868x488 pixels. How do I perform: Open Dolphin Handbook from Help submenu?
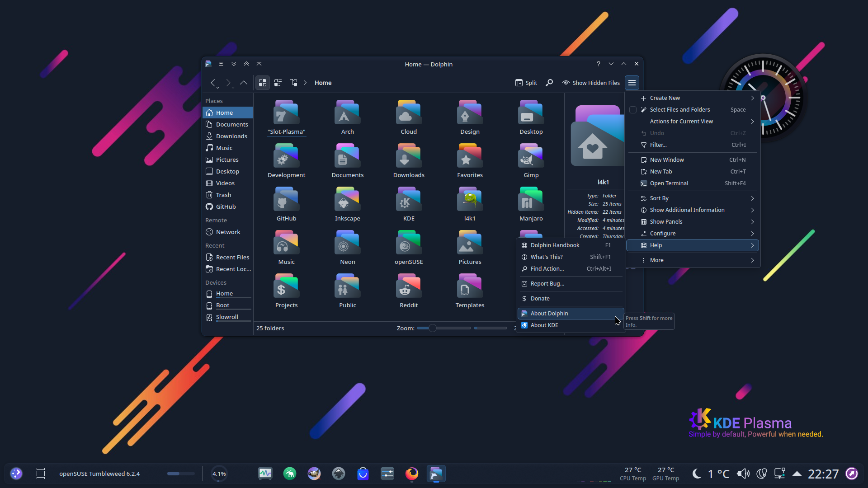(571, 245)
